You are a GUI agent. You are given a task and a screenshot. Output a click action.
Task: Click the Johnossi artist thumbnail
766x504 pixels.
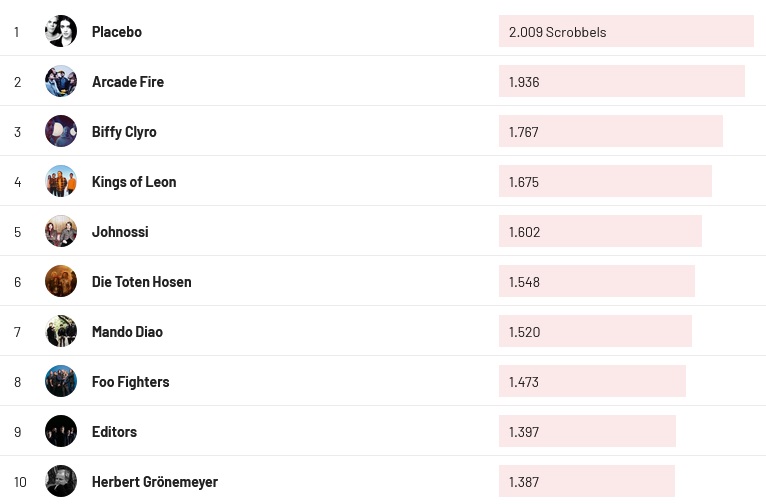(x=61, y=231)
